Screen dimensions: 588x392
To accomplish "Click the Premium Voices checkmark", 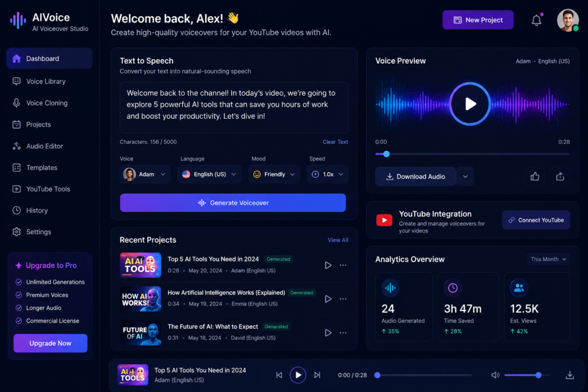I will point(18,296).
